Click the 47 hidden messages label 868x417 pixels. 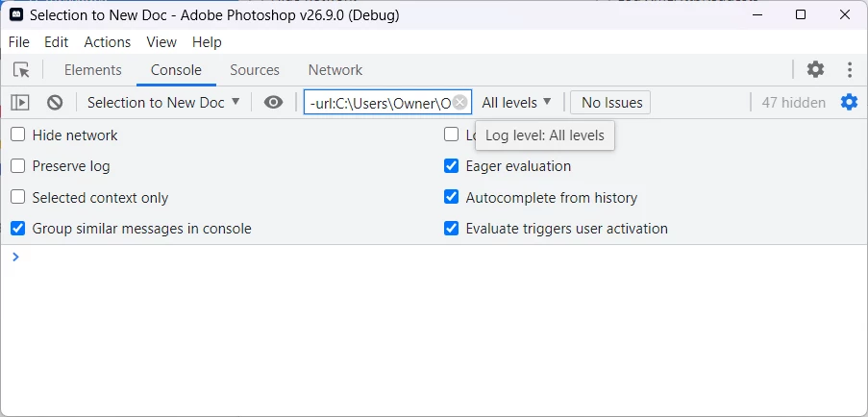[793, 103]
